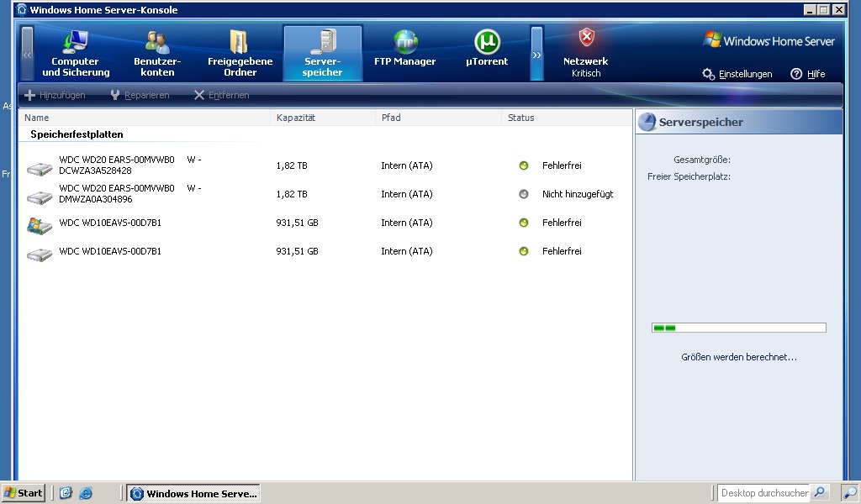Open the Hilfe link
The width and height of the screenshot is (861, 504).
tap(808, 74)
